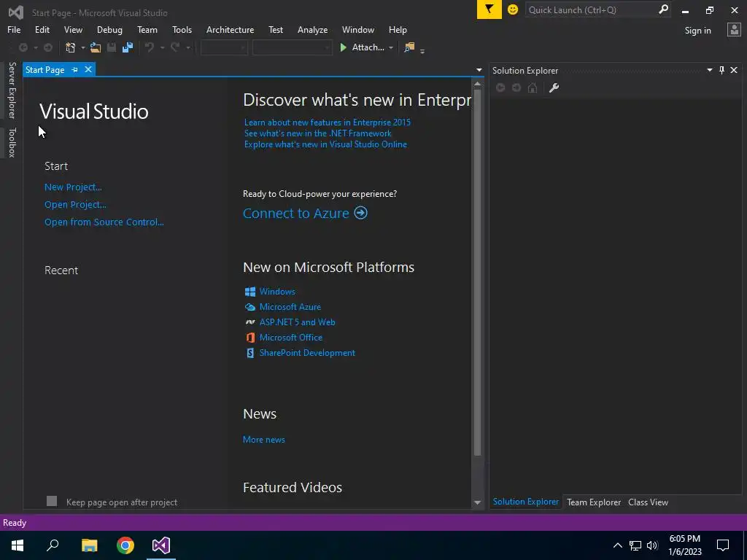
Task: Click the ASP.NET 5 icon
Action: tap(249, 322)
